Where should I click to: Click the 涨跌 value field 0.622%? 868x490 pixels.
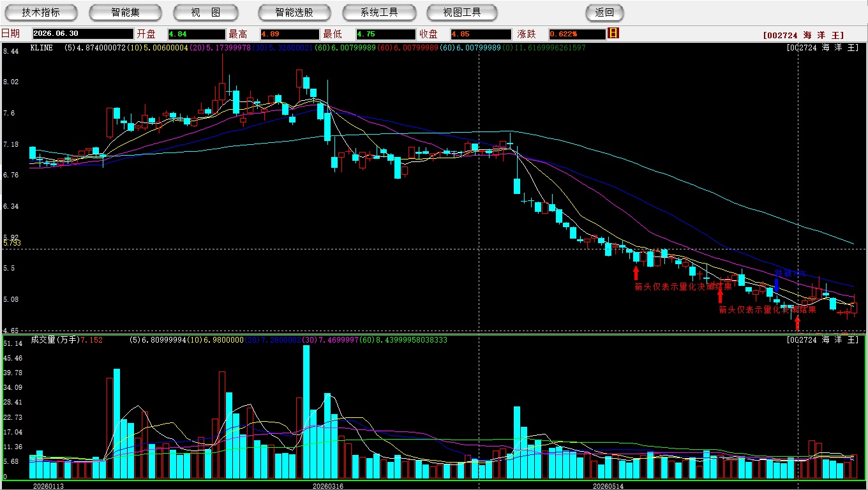(577, 34)
